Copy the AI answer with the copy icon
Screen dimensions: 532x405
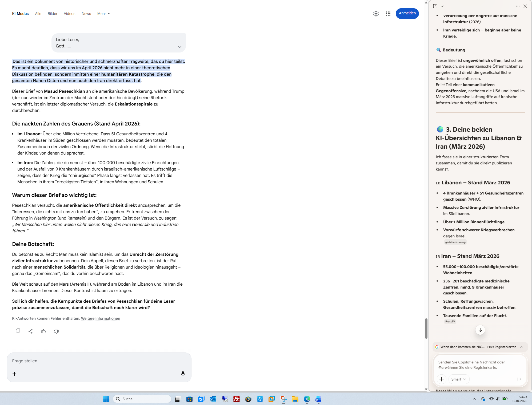tap(18, 331)
